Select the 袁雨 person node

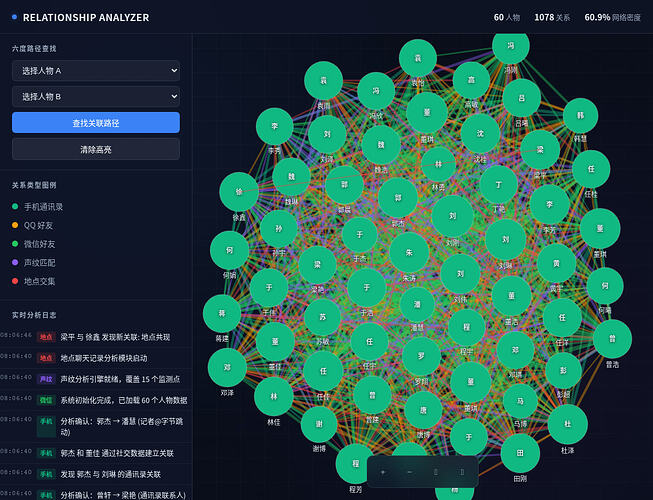coord(324,81)
